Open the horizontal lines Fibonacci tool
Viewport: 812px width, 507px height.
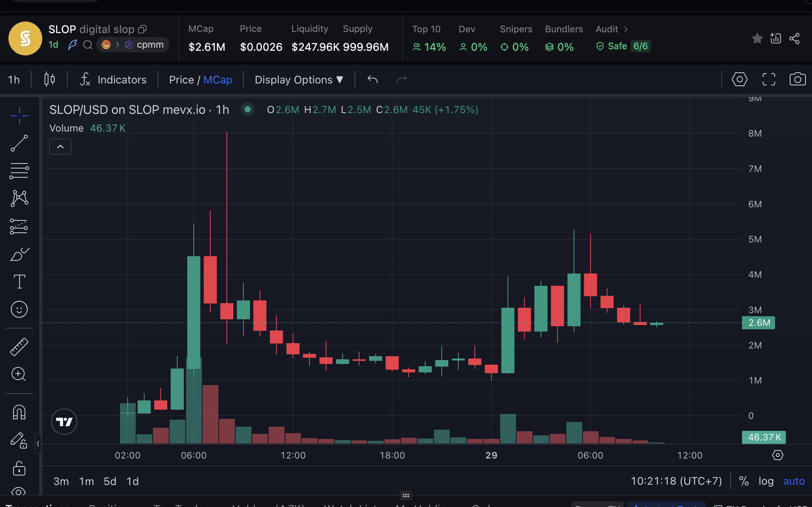point(19,171)
